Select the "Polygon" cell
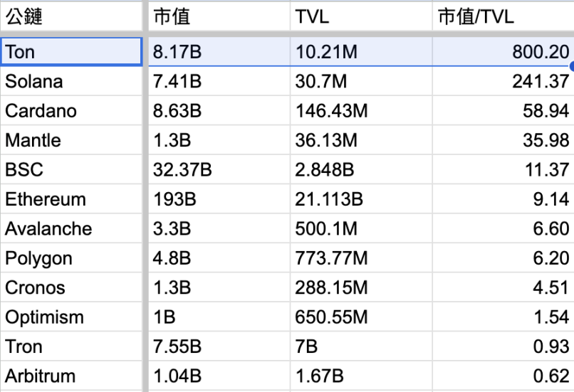The height and width of the screenshot is (392, 574). click(71, 258)
